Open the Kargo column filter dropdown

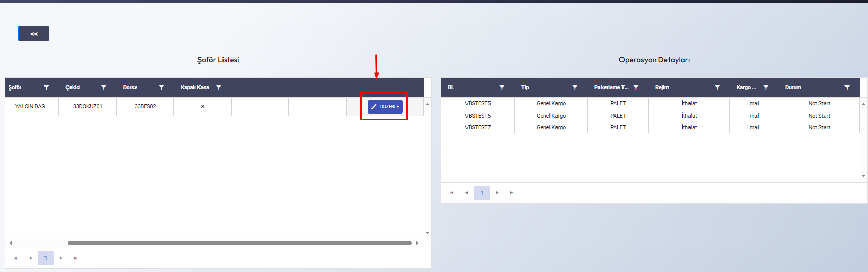(x=766, y=88)
